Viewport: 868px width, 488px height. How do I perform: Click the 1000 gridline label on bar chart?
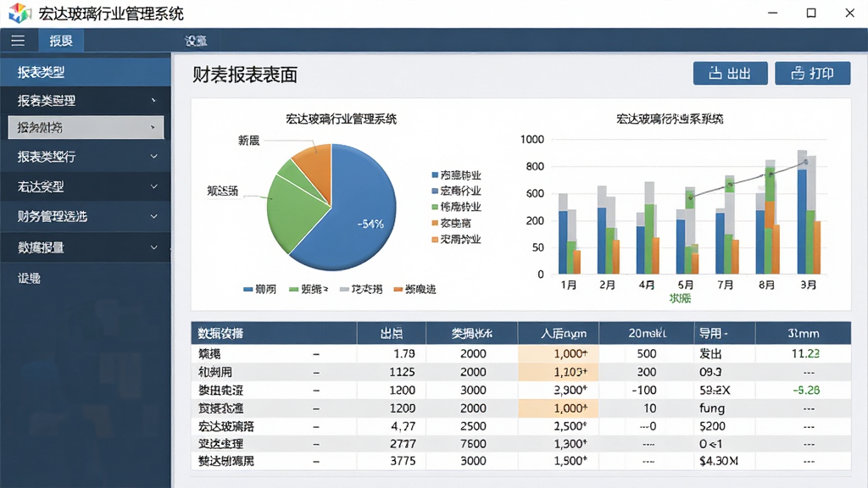tap(532, 140)
